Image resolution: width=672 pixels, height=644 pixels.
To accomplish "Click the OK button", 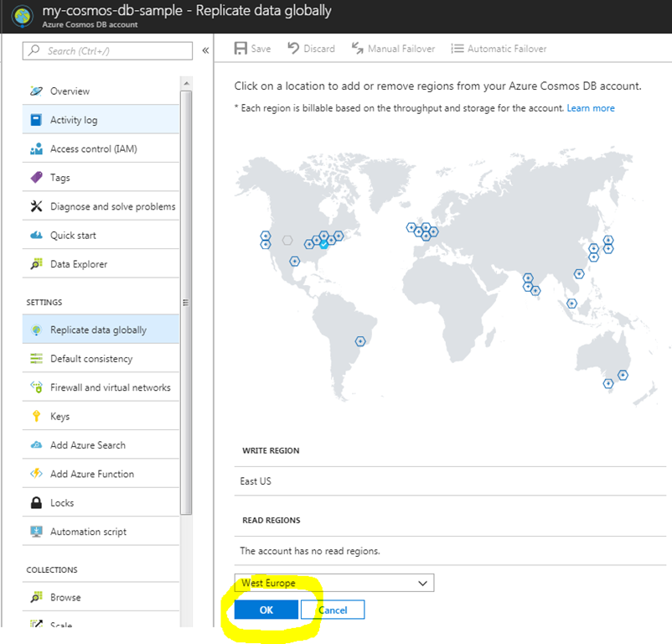I will coord(266,610).
